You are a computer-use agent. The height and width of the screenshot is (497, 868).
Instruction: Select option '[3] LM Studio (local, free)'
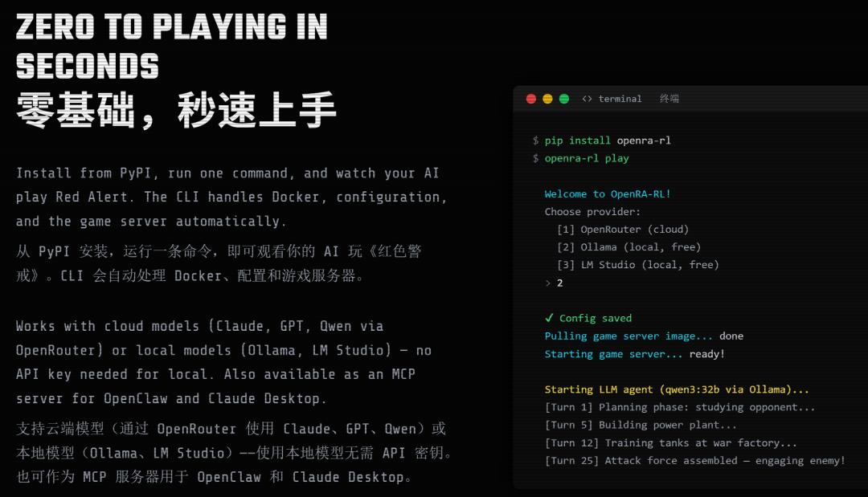coord(637,265)
